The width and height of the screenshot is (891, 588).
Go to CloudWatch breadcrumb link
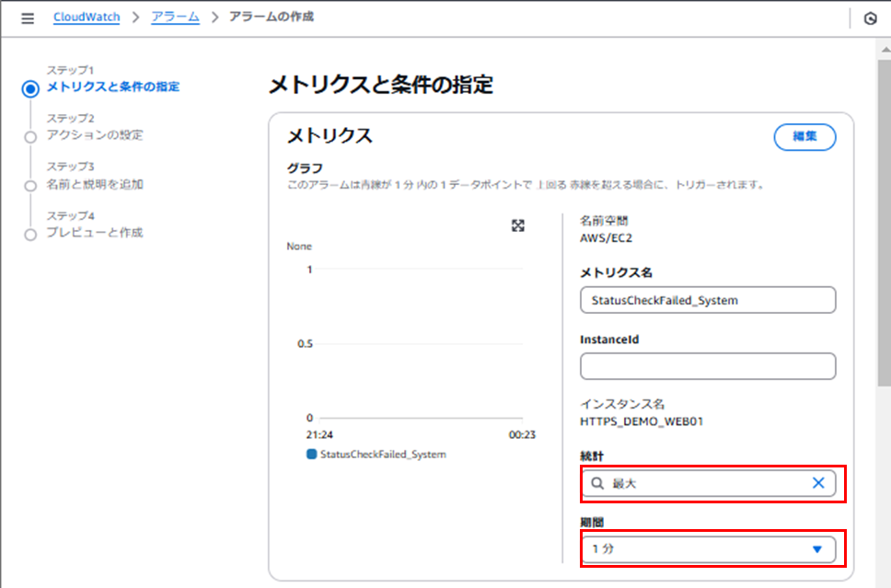(x=87, y=17)
